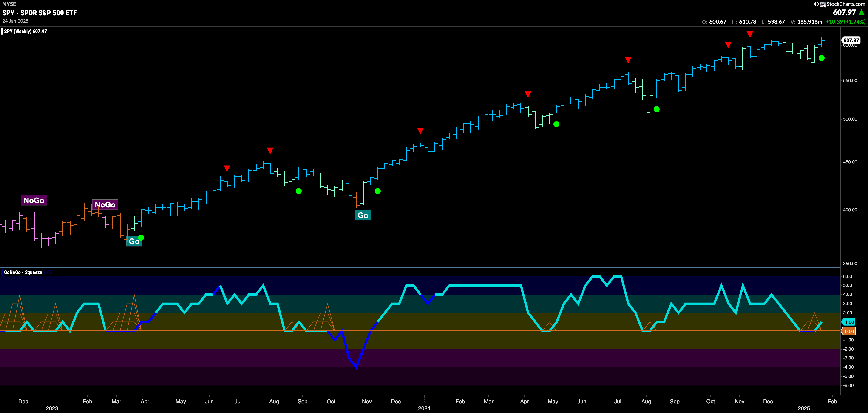This screenshot has width=868, height=413.
Task: Click the white 607.97 price tag on axis
Action: [x=851, y=40]
